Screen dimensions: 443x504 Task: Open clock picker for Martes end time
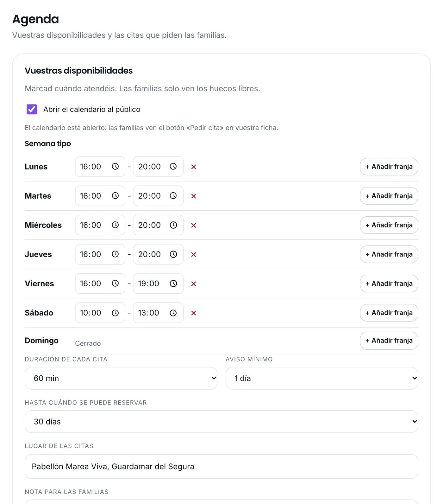tap(173, 196)
